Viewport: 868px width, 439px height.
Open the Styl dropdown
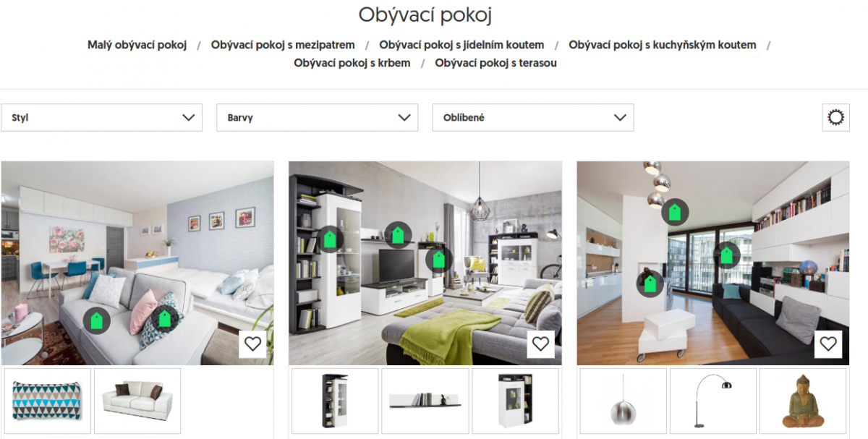[102, 117]
